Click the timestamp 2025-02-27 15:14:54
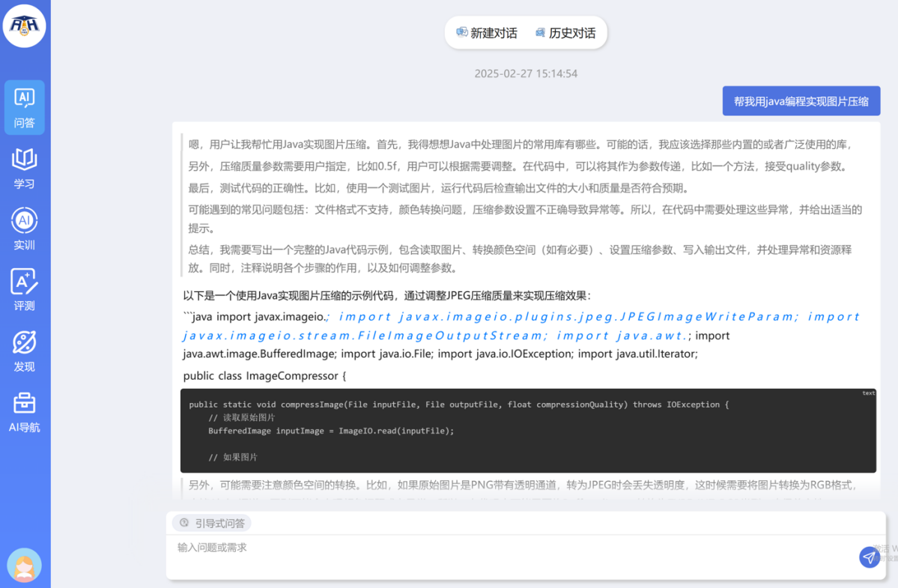898x588 pixels. [x=526, y=73]
